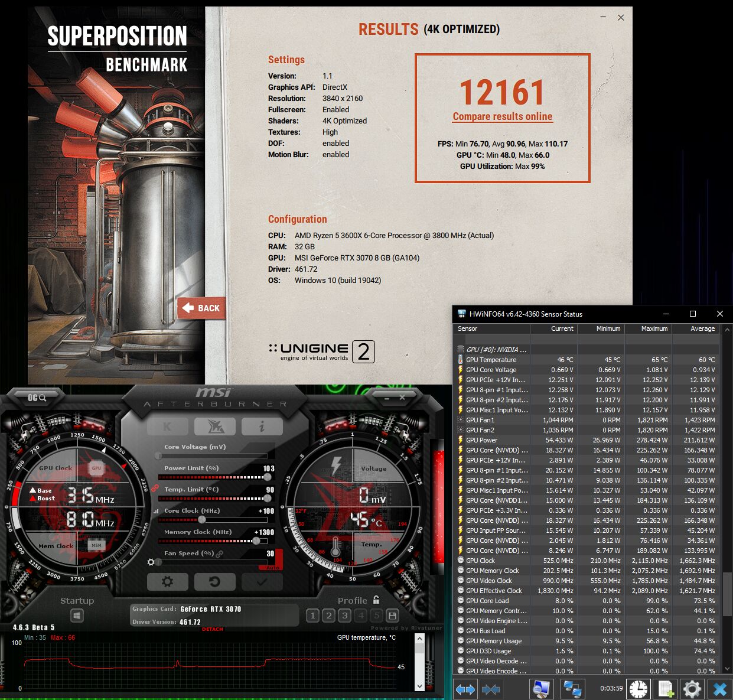Screen dimensions: 733x700
Task: Open the OC Scanner in Afterburner
Action: tap(37, 398)
